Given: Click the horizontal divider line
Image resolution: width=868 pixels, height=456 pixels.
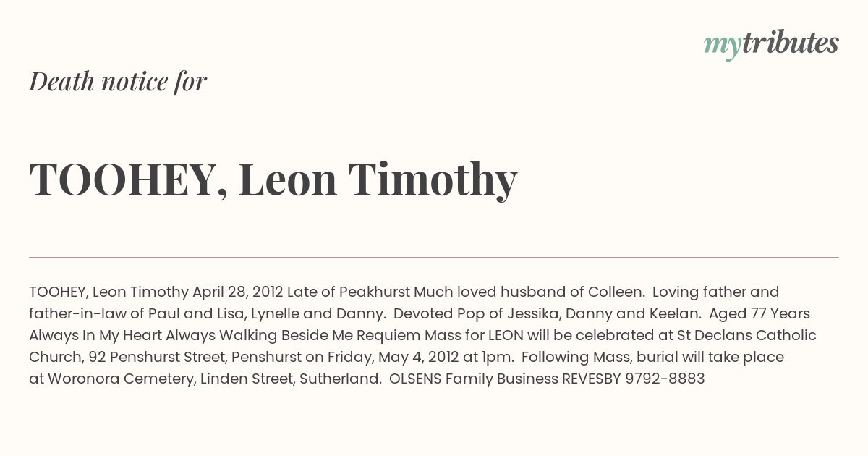Looking at the screenshot, I should pos(434,257).
